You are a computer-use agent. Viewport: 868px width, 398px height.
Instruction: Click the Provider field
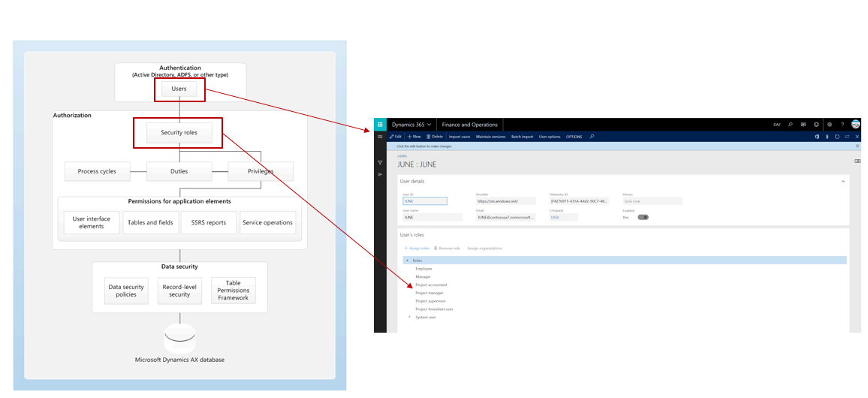click(506, 201)
